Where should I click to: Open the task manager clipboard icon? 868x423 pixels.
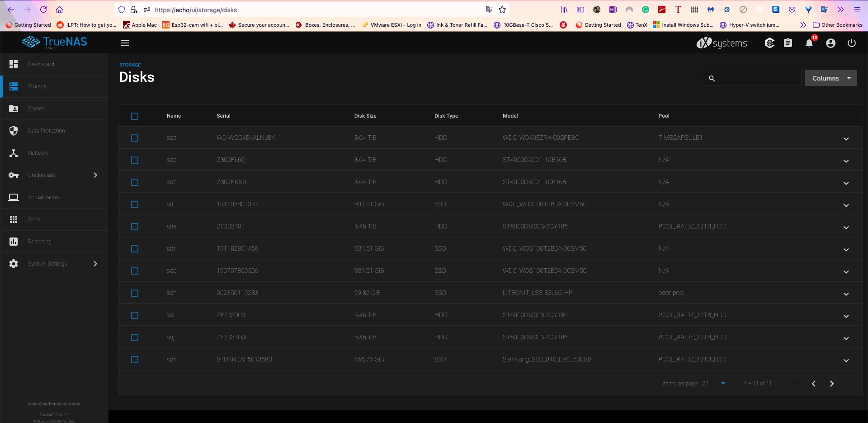(788, 43)
